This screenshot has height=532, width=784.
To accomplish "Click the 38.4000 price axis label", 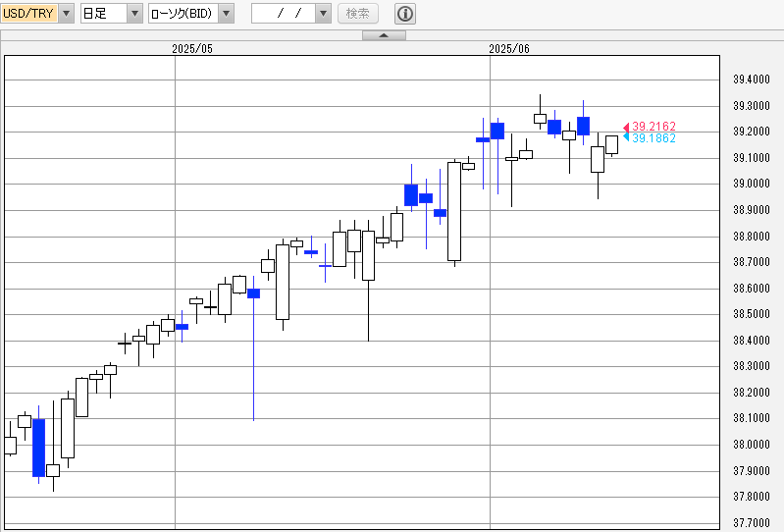I will point(752,341).
